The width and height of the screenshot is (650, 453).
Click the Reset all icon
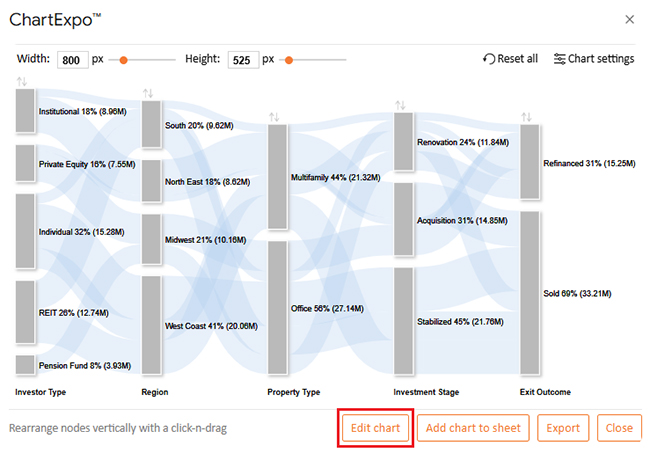pos(489,59)
